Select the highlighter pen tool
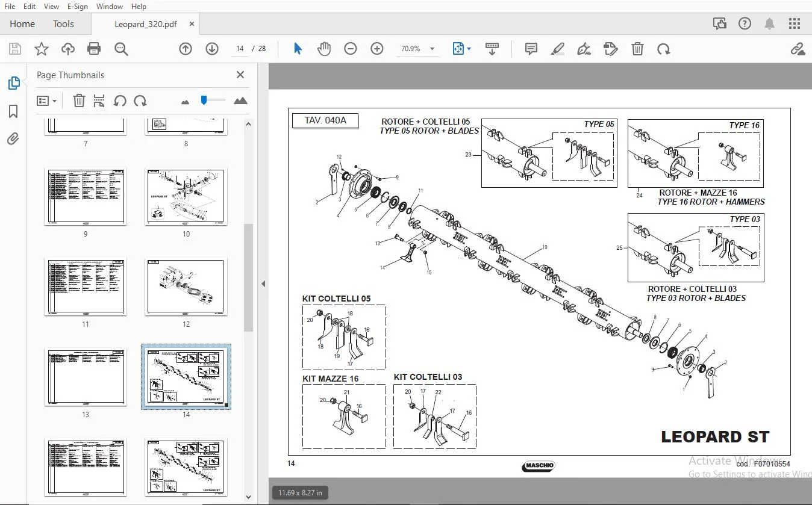Image resolution: width=812 pixels, height=505 pixels. point(558,49)
